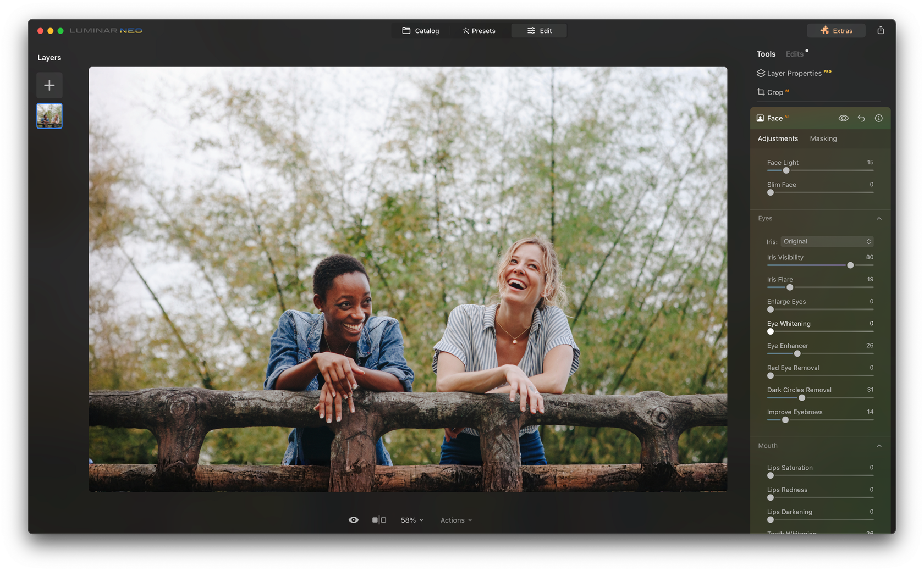Open the Iris style dropdown showing Original

(x=827, y=241)
